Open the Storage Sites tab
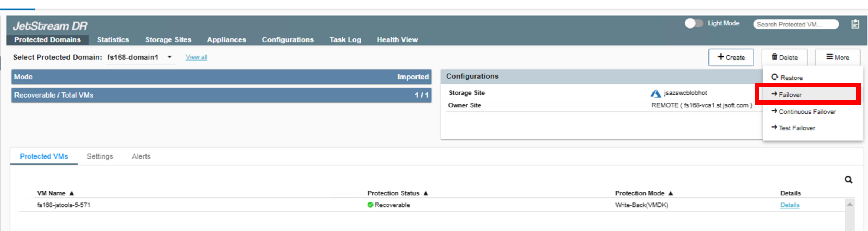This screenshot has width=868, height=231. (168, 40)
